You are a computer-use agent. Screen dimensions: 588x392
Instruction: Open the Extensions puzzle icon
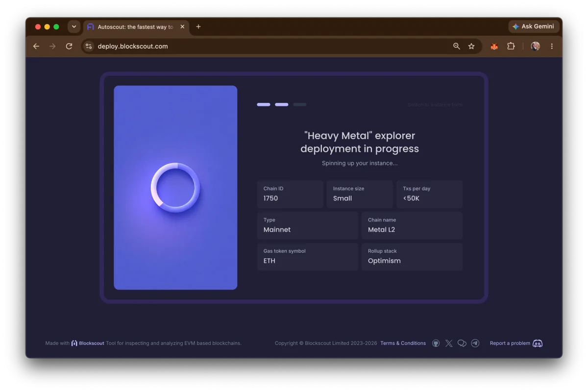[511, 46]
